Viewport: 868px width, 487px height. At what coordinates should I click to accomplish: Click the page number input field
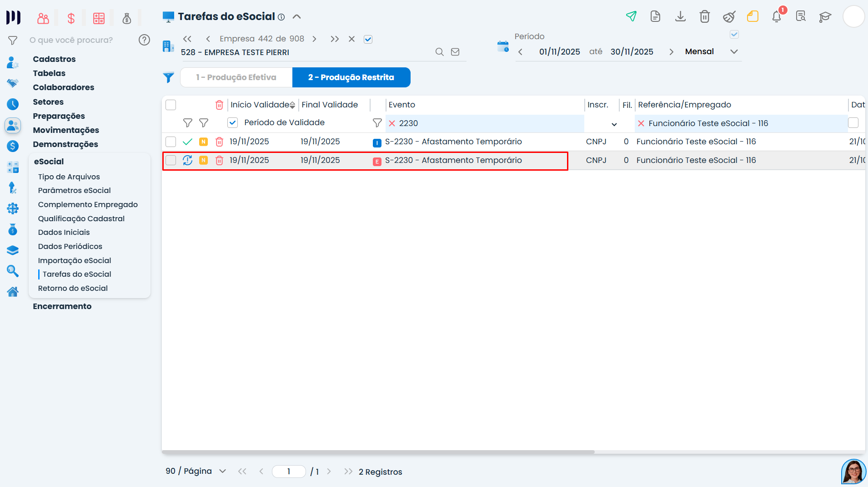pyautogui.click(x=289, y=472)
